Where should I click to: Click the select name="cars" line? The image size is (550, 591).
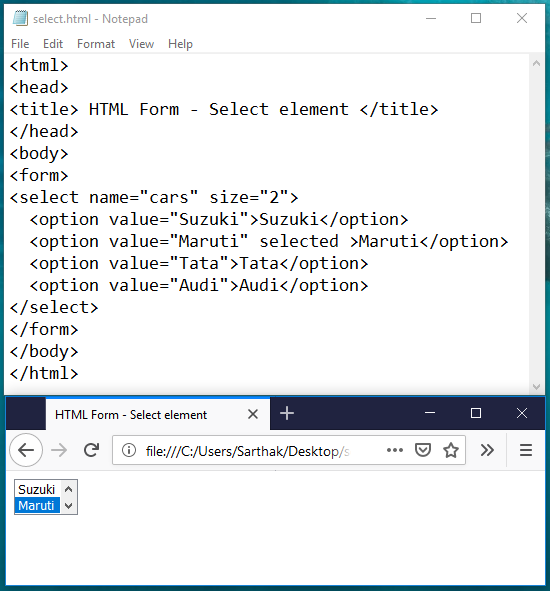tap(154, 198)
